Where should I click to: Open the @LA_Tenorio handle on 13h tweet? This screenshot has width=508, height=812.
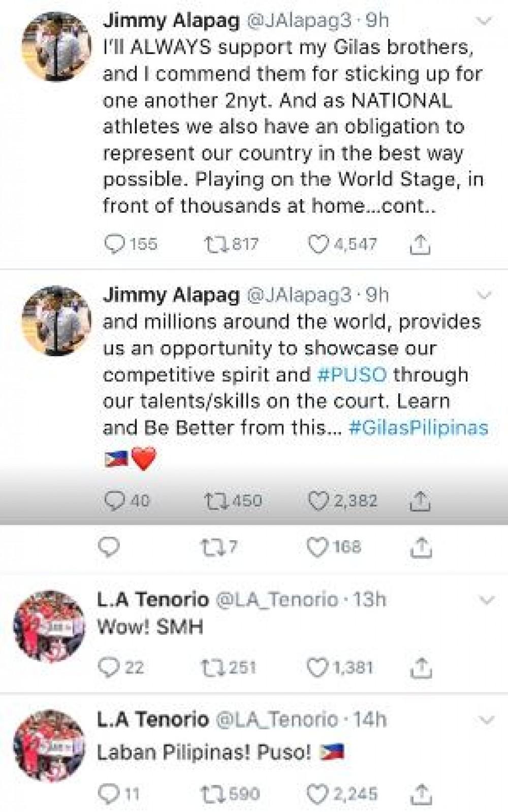(277, 600)
